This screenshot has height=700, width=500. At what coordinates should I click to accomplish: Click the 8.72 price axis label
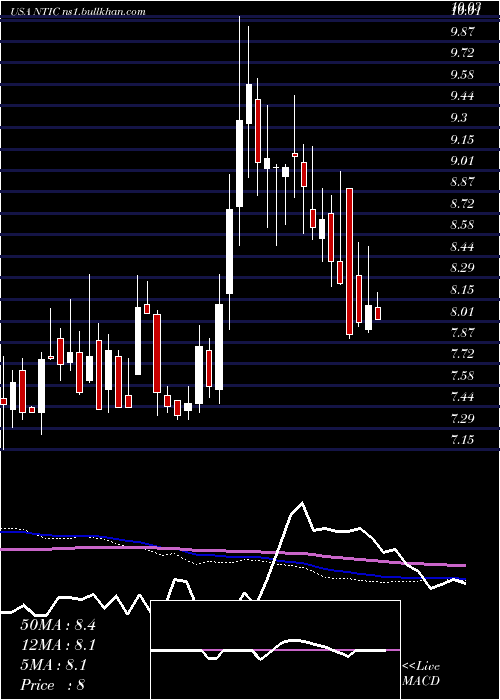pos(462,204)
